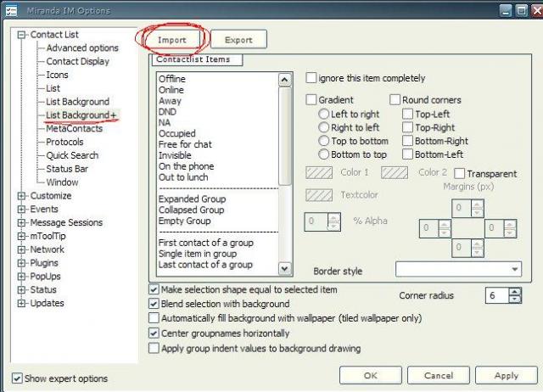Click the Corner radius value field

point(497,296)
